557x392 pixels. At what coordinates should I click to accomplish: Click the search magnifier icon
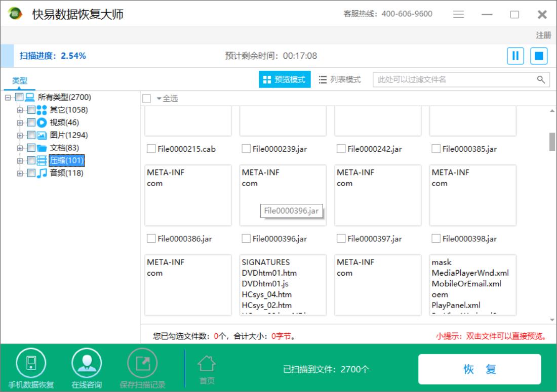(x=541, y=79)
